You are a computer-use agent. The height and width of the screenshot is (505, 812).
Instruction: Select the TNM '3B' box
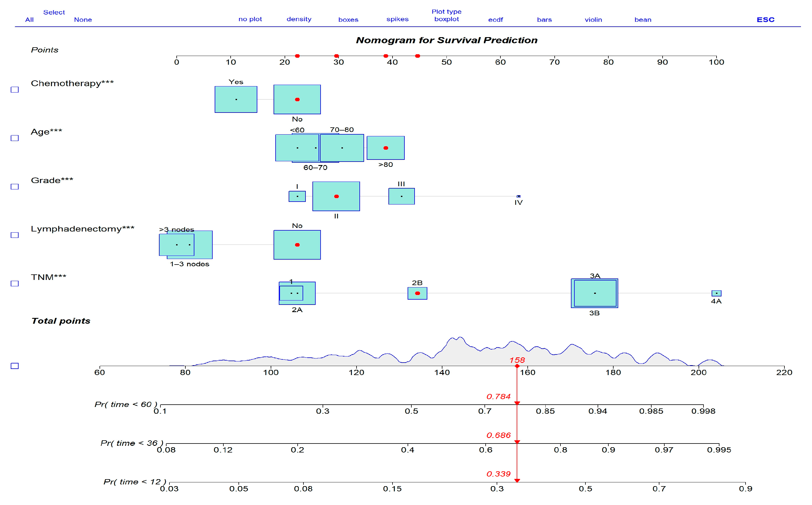[594, 293]
